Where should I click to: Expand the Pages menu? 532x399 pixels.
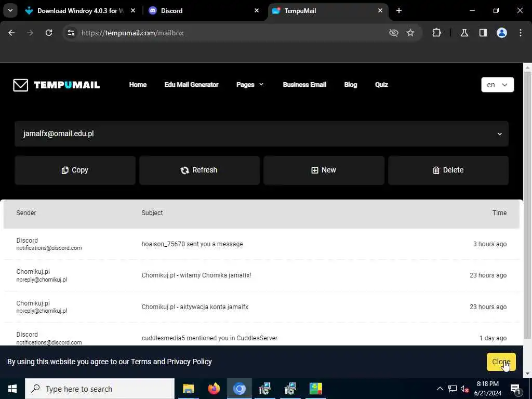pos(250,85)
